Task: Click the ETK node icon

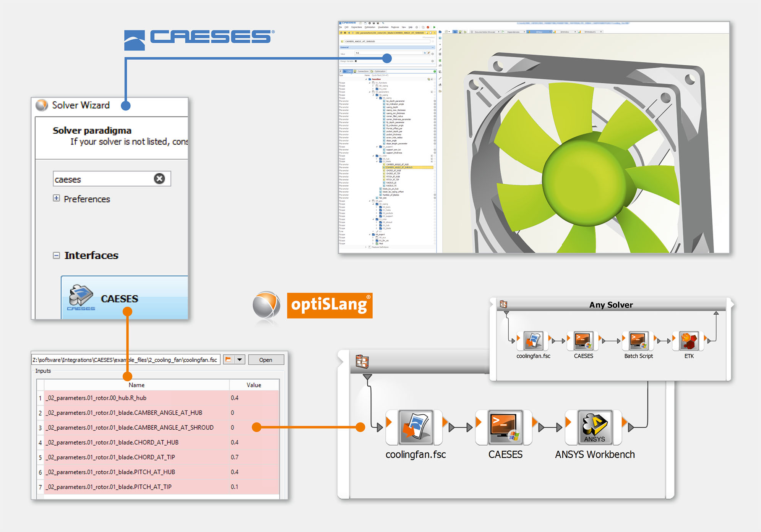Action: tap(689, 341)
